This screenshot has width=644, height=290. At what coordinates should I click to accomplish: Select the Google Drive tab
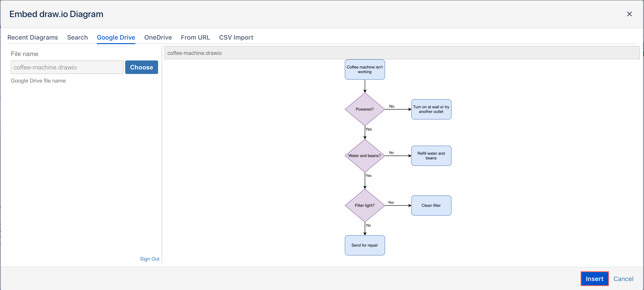116,37
